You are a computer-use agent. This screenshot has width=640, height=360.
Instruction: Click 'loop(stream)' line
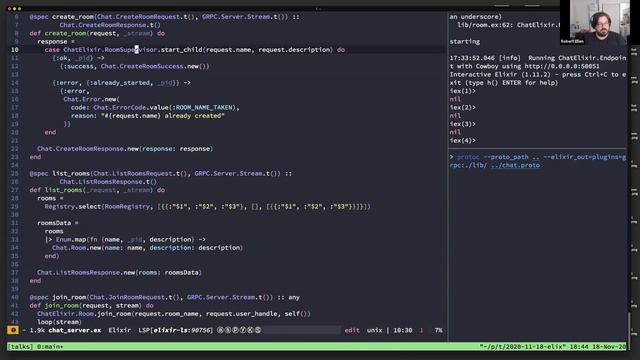tap(59, 322)
